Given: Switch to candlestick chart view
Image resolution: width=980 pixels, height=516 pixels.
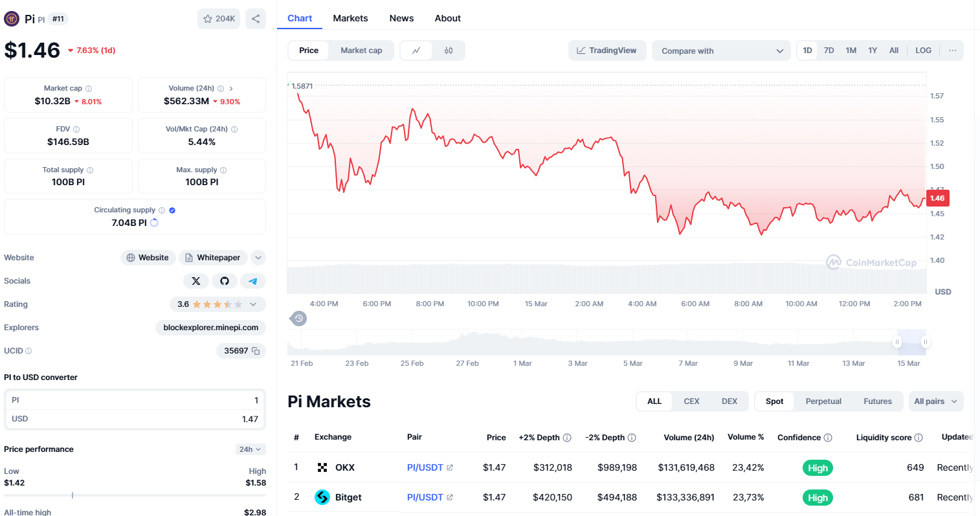Looking at the screenshot, I should [449, 50].
